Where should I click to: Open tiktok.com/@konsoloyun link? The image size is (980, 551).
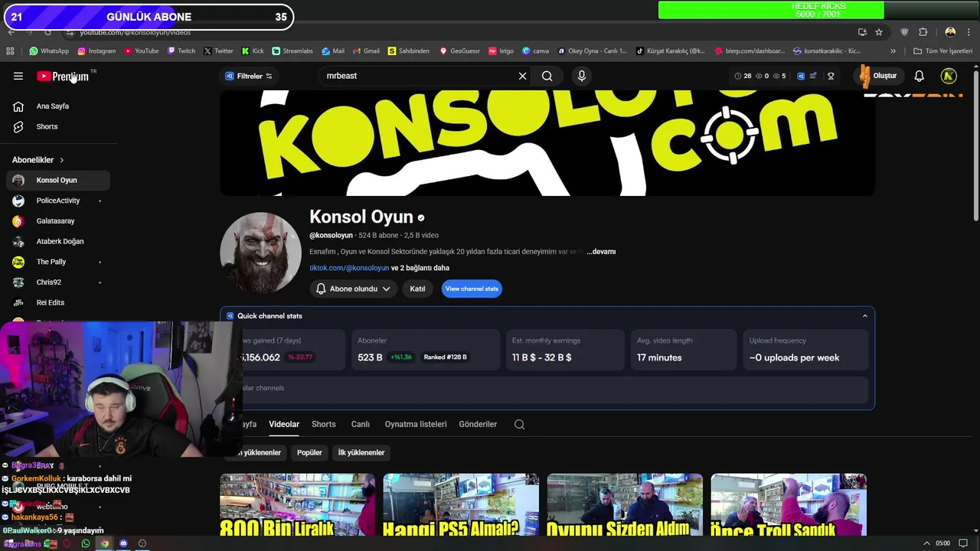pos(349,268)
